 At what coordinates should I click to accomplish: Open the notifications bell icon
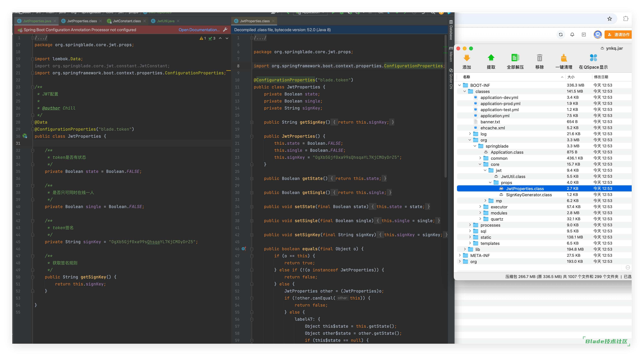point(572,35)
